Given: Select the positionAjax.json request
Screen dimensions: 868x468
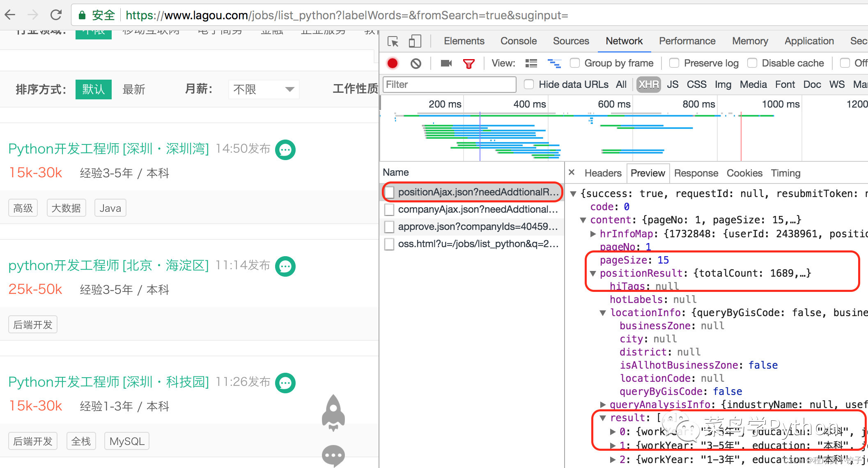Looking at the screenshot, I should (473, 192).
